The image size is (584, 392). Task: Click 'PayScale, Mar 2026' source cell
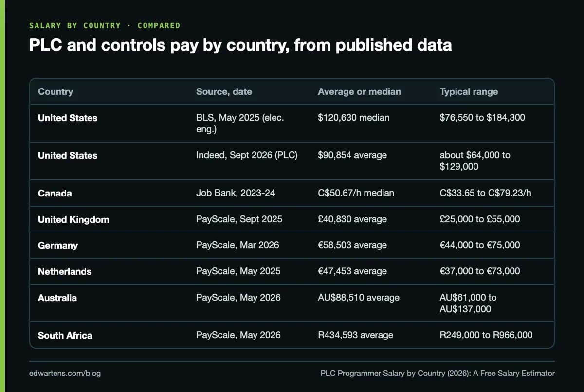[x=237, y=245]
